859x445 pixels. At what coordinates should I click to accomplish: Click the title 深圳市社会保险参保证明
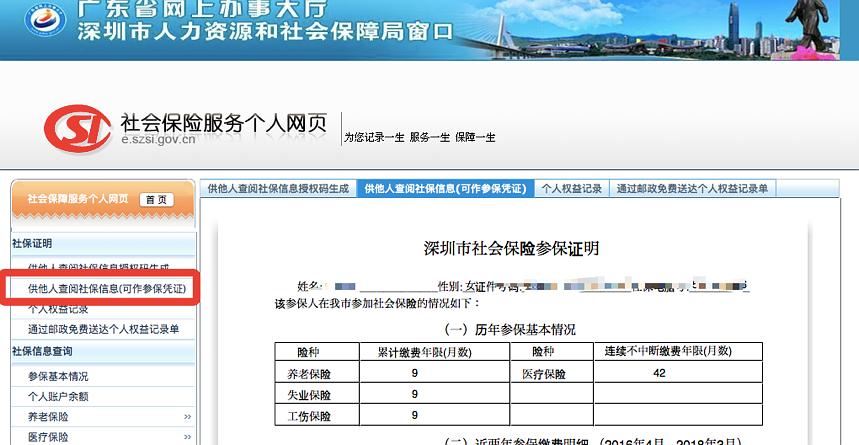coord(511,248)
